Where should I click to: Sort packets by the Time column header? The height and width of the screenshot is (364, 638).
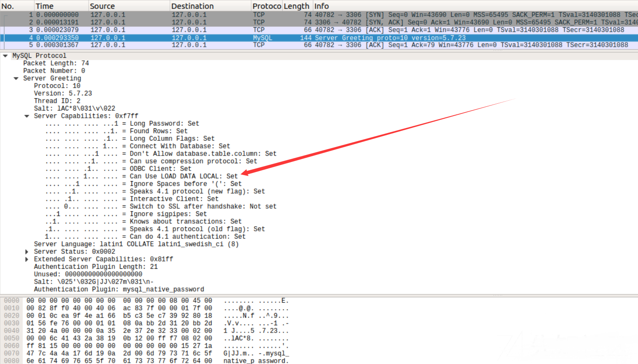(x=61, y=6)
